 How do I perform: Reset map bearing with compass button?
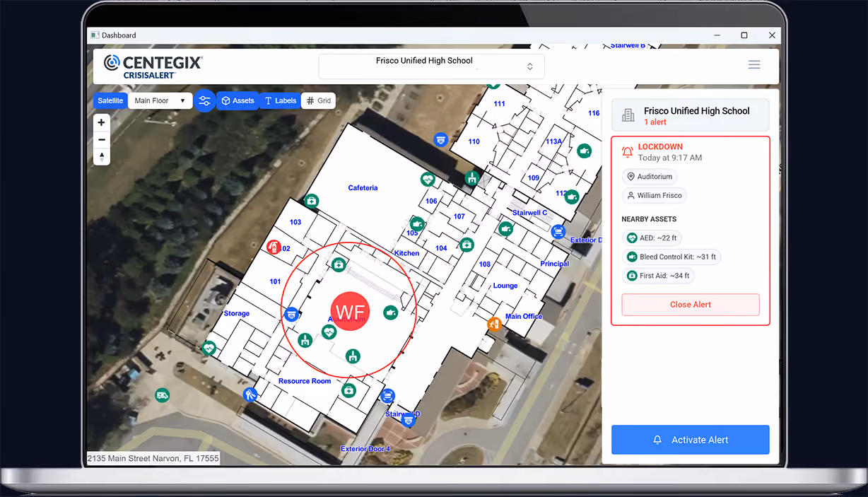click(102, 156)
